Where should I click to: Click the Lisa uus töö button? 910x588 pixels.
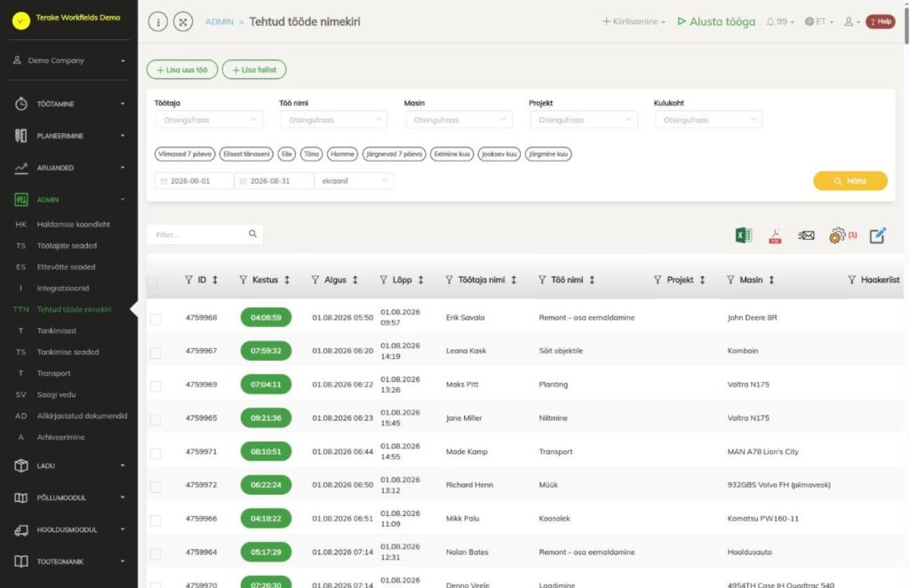tap(182, 69)
